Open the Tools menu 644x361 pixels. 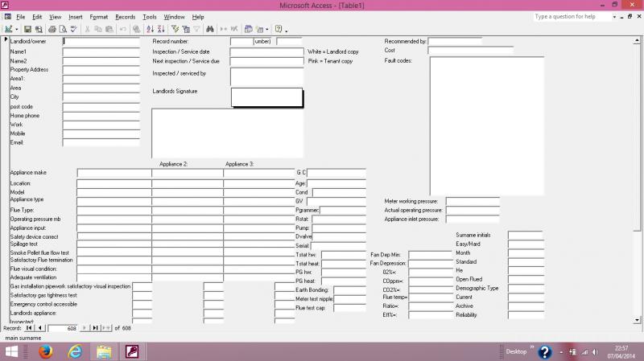[150, 16]
